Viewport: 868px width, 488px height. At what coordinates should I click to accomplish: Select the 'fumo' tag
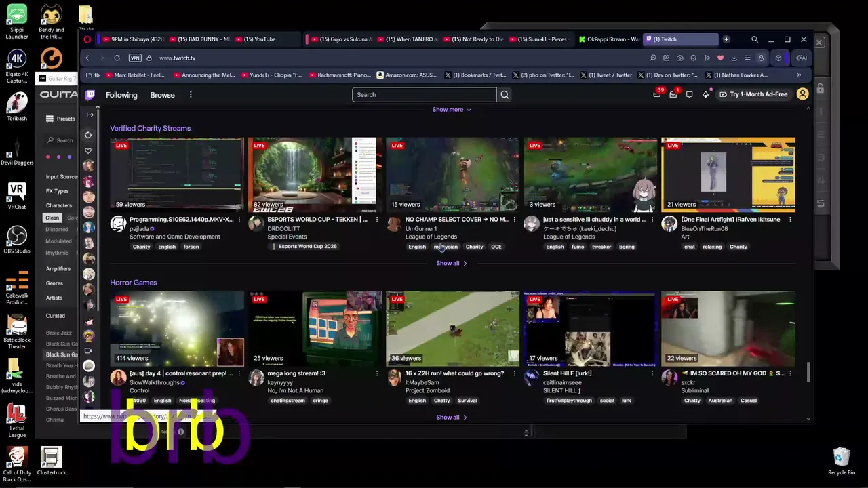tap(577, 247)
